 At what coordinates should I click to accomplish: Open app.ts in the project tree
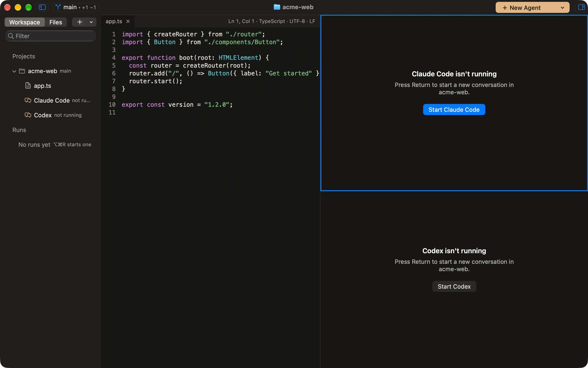[x=51, y=86]
